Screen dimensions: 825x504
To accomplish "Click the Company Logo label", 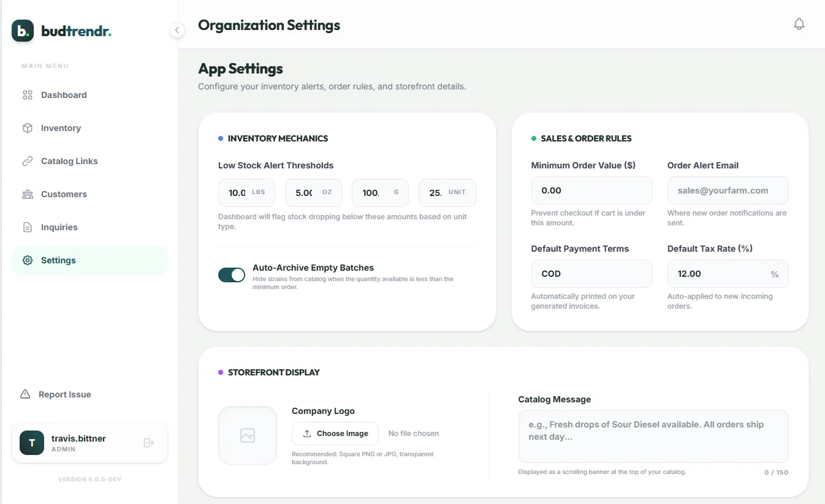I will pos(323,411).
